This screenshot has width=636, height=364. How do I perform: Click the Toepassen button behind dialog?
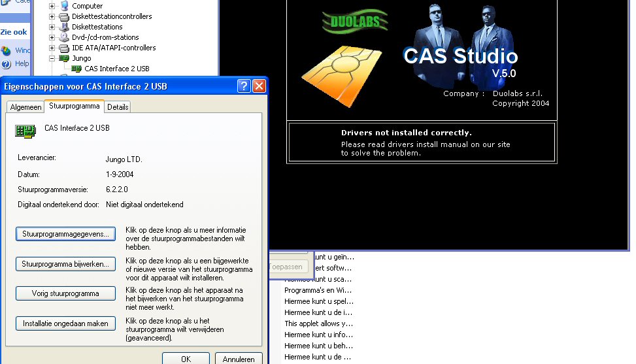(x=288, y=267)
